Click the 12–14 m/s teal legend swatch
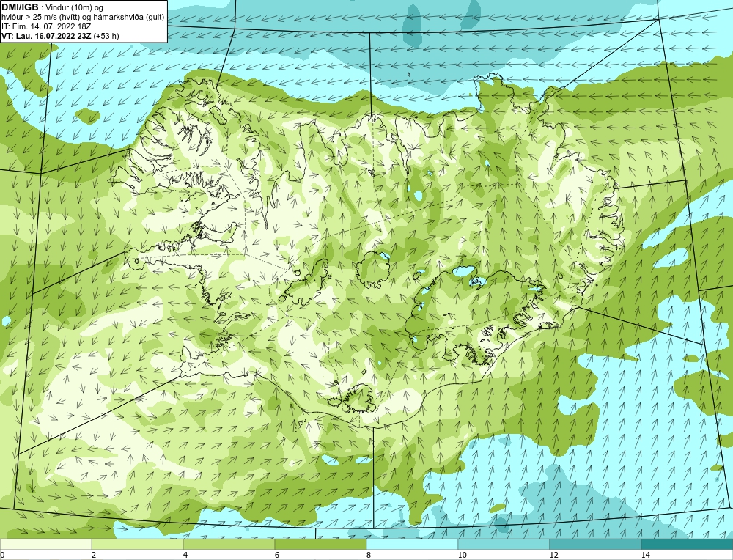Image resolution: width=733 pixels, height=560 pixels. click(595, 544)
